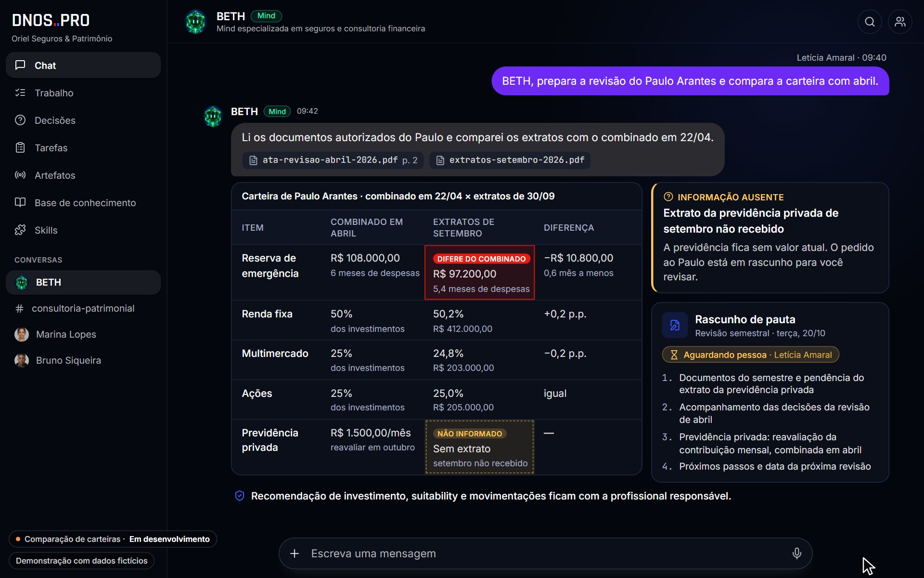
Task: Click the Decisões question-mark icon
Action: pos(20,120)
